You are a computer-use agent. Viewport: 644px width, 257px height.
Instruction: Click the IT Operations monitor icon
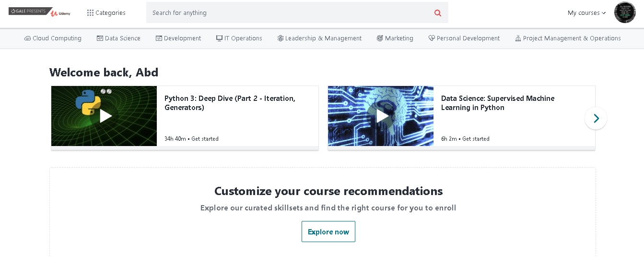click(219, 38)
